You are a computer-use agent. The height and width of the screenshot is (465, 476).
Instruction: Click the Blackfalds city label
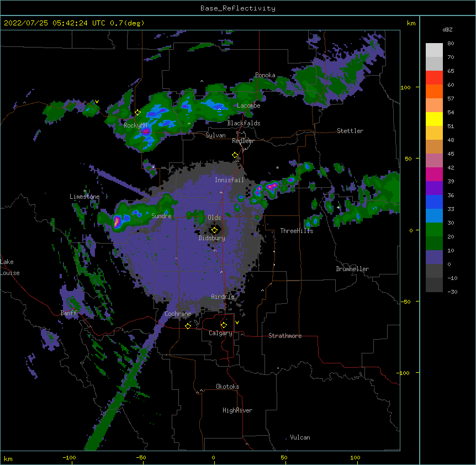pos(244,123)
